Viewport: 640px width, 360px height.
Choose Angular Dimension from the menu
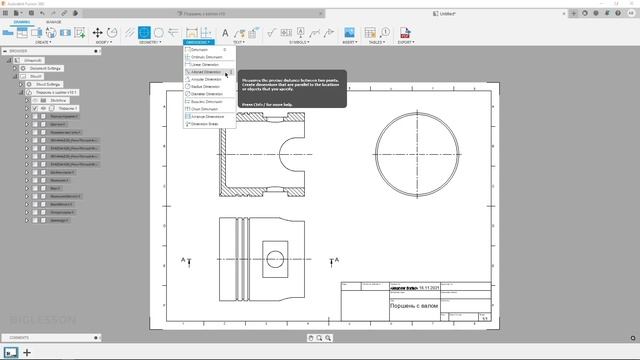(209, 79)
